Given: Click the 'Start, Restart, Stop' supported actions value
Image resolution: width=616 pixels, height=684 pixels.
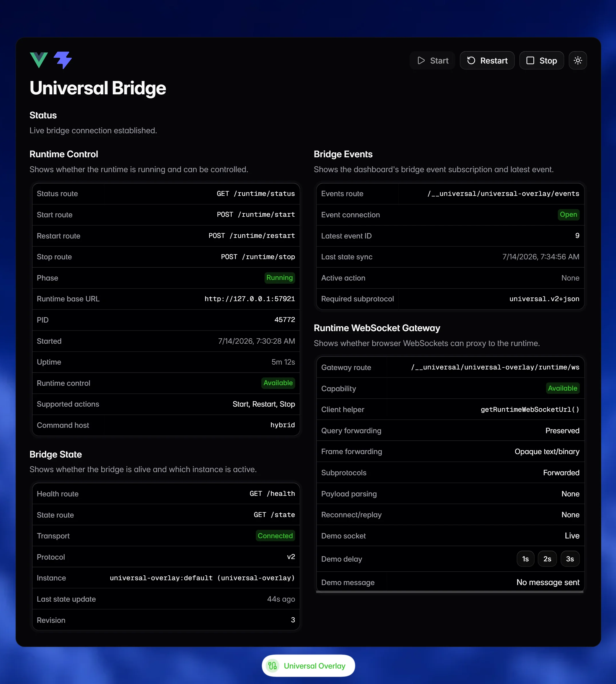Looking at the screenshot, I should 264,404.
